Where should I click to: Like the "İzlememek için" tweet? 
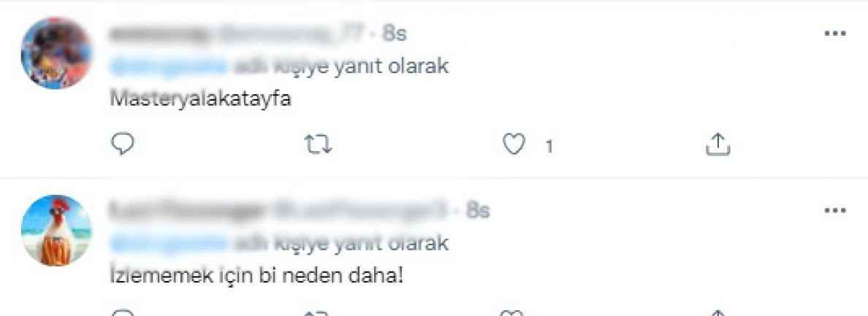tap(514, 314)
